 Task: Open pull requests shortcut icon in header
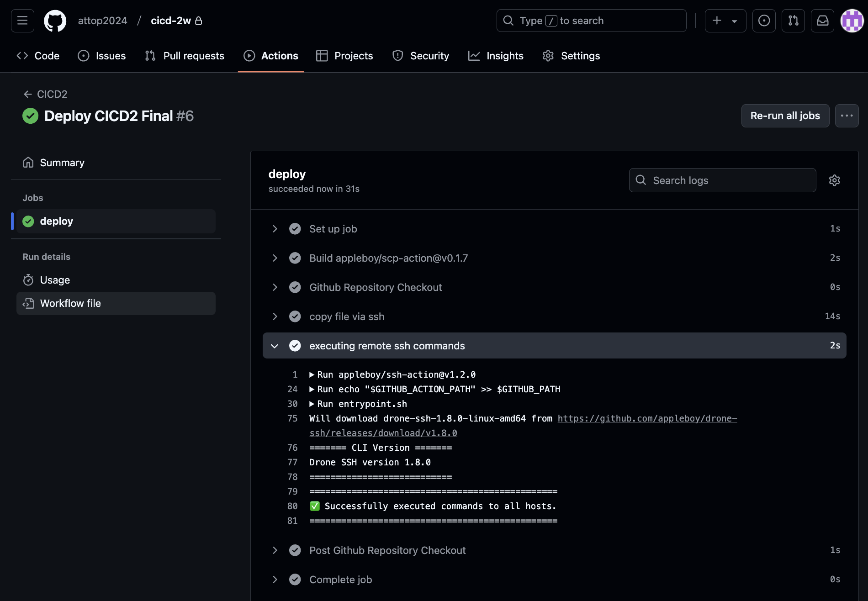point(793,21)
